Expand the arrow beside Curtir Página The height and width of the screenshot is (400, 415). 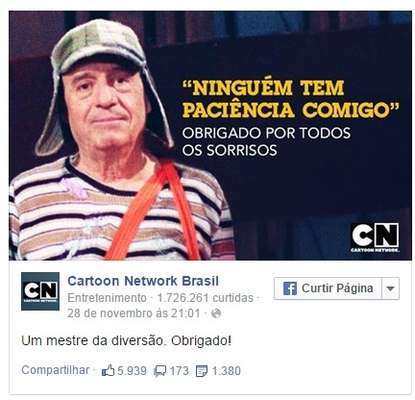tap(390, 288)
